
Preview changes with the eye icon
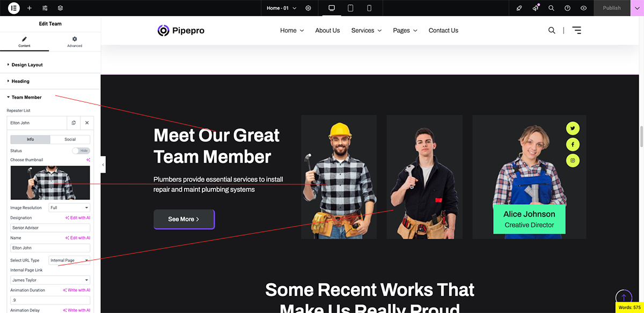pyautogui.click(x=583, y=8)
